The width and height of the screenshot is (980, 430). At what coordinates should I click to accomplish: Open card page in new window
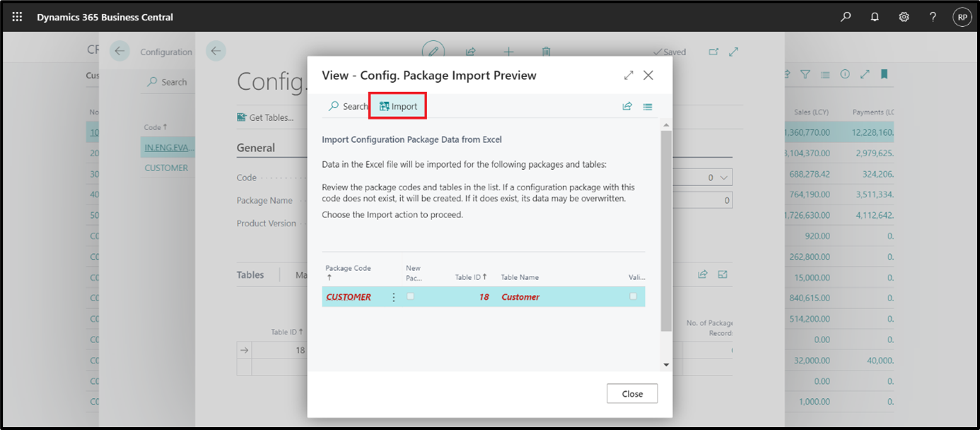click(x=713, y=52)
